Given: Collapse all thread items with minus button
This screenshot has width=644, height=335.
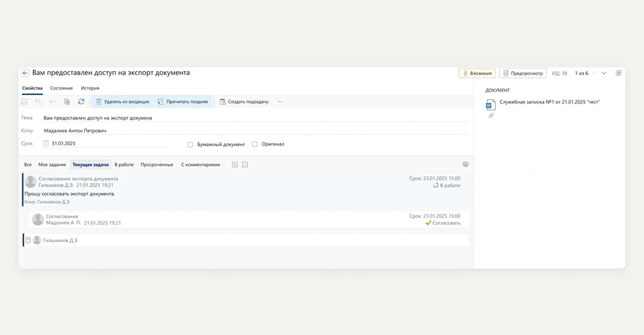Looking at the screenshot, I should (245, 164).
